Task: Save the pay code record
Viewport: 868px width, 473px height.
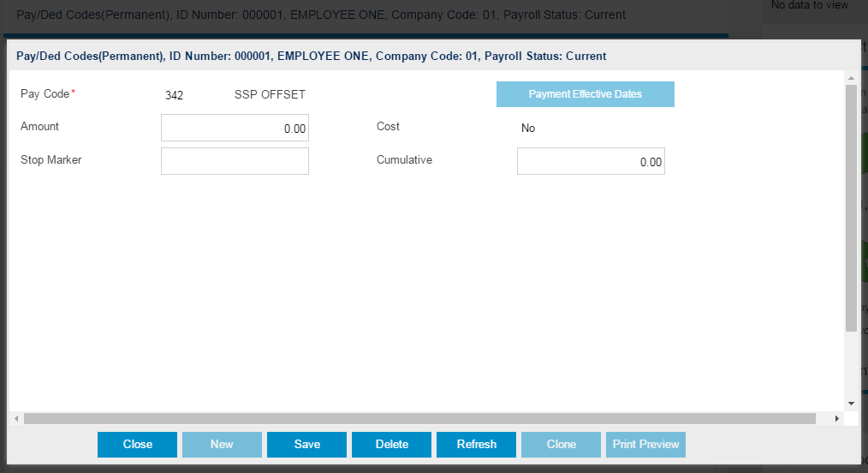Action: (x=306, y=445)
